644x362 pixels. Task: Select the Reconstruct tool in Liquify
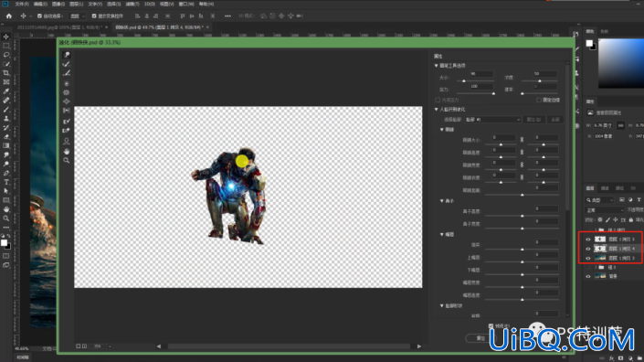(67, 64)
